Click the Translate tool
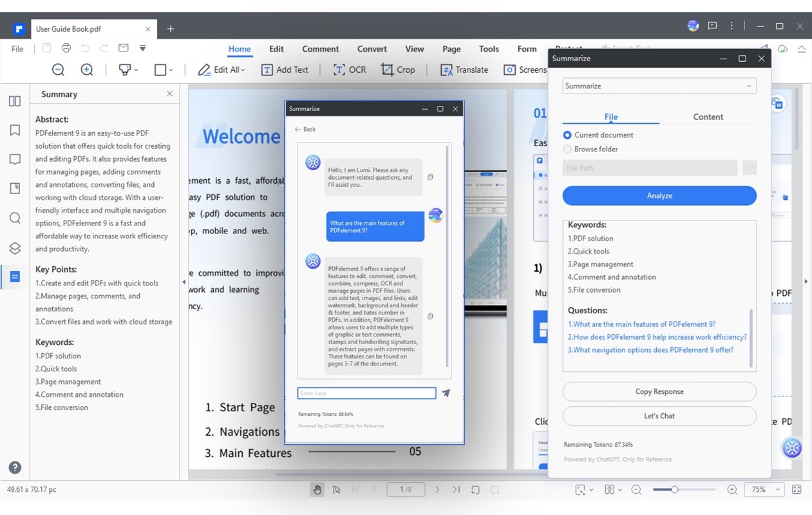The width and height of the screenshot is (812, 515). 464,70
